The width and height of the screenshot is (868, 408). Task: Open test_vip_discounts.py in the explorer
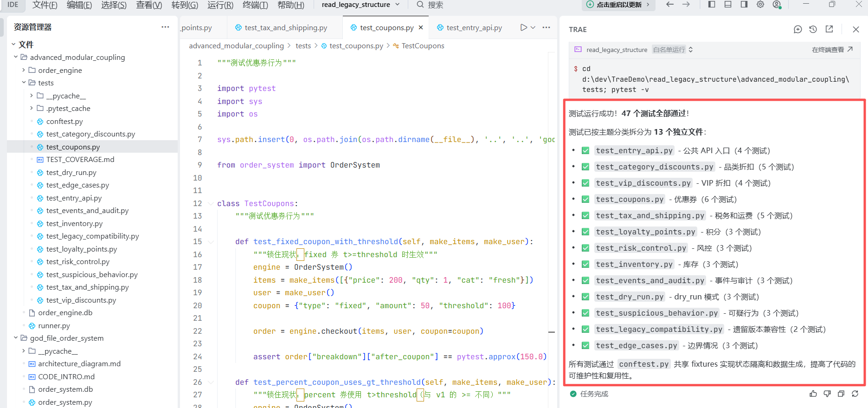[81, 300]
